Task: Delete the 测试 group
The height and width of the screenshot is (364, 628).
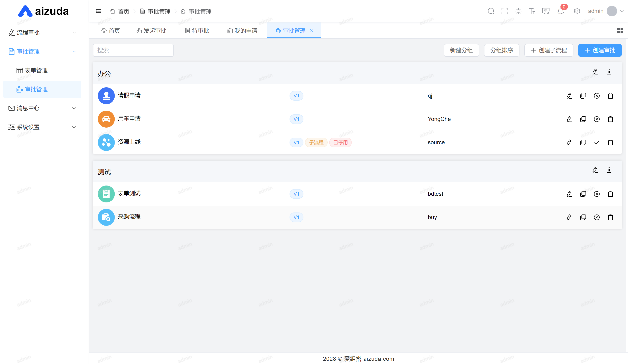Action: [x=609, y=170]
